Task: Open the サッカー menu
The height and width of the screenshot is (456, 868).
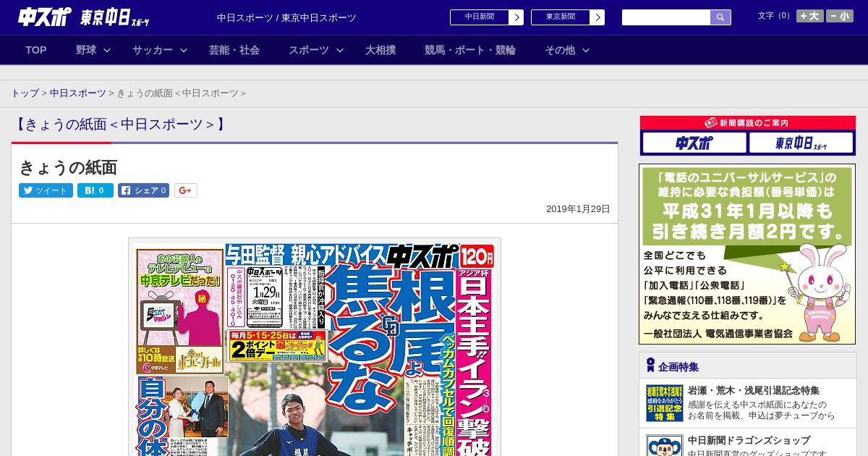Action: coord(153,50)
